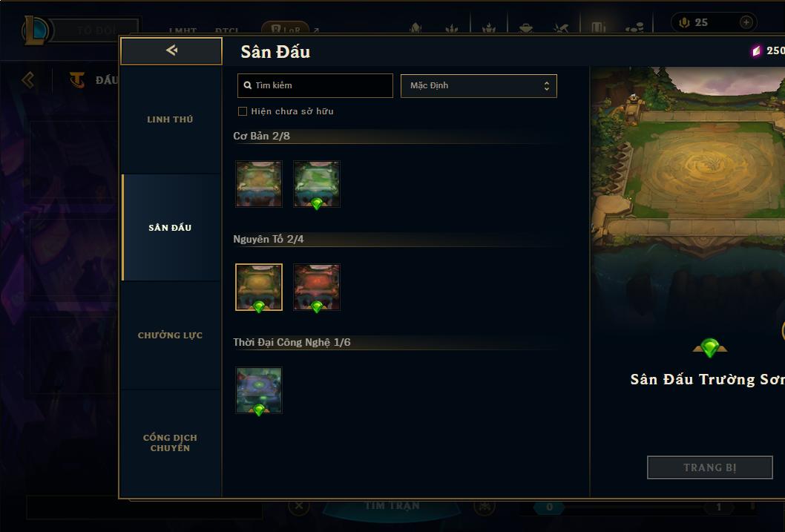Image resolution: width=785 pixels, height=532 pixels.
Task: Select the first Cơ Bản arena thumbnail
Action: [x=259, y=184]
